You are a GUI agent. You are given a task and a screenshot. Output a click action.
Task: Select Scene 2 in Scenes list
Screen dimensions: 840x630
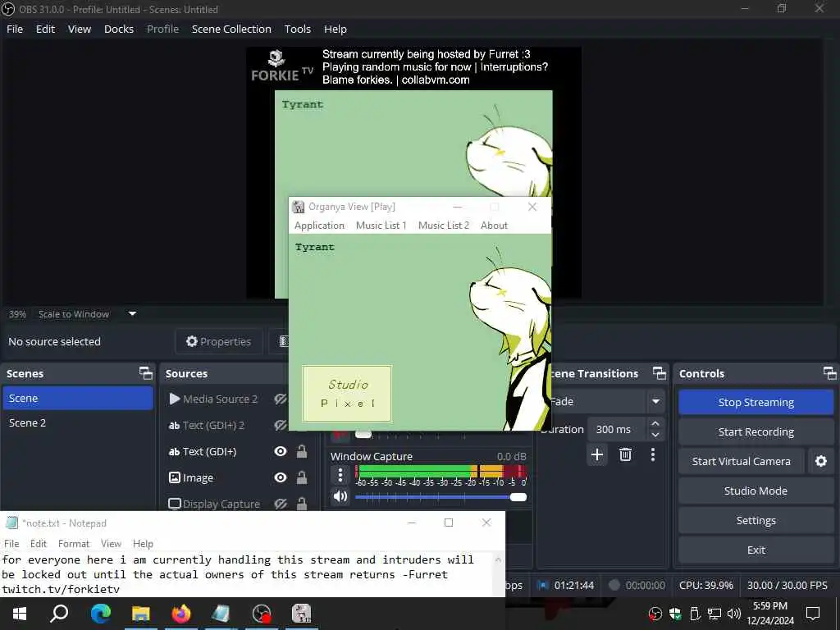point(78,422)
